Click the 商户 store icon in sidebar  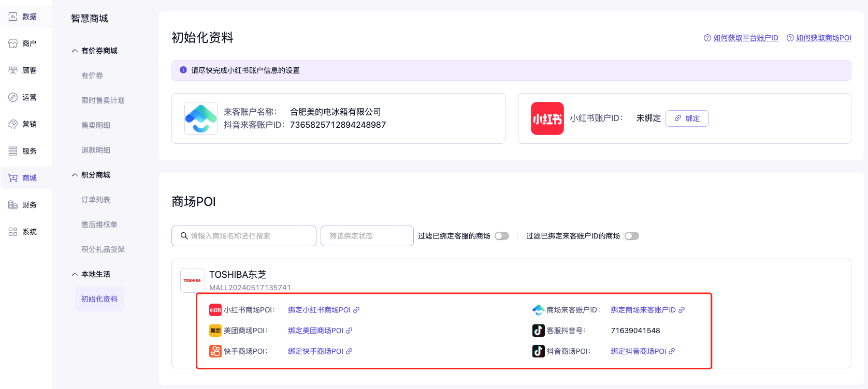(x=13, y=43)
